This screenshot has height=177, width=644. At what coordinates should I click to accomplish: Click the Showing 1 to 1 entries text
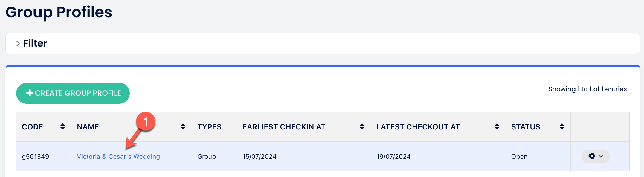pos(587,89)
